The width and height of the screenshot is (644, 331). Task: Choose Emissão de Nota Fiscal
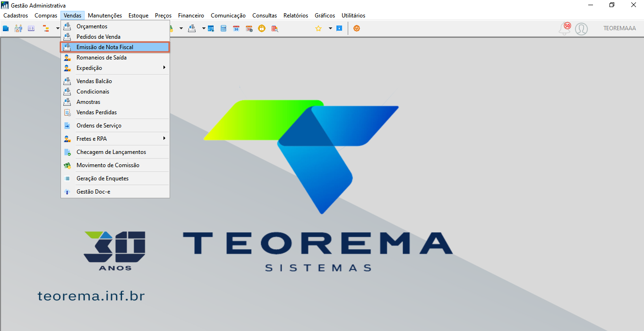(x=115, y=47)
